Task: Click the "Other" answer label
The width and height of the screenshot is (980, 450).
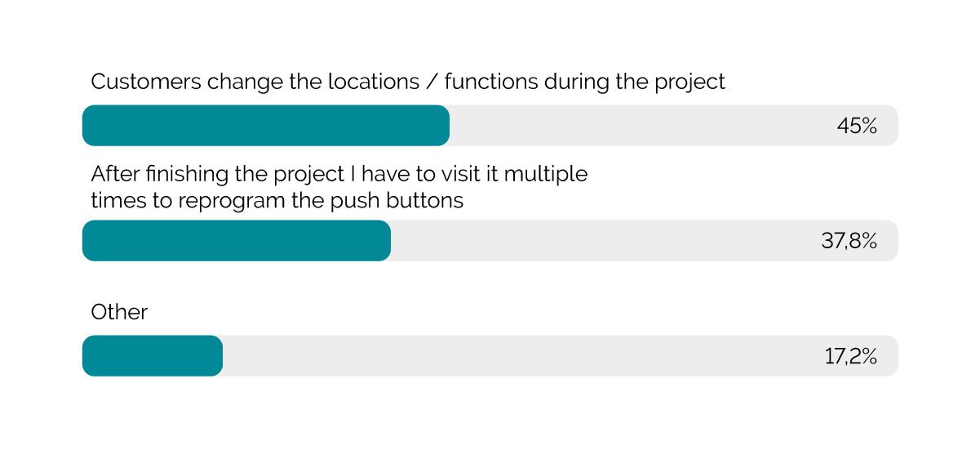Action: pyautogui.click(x=119, y=312)
